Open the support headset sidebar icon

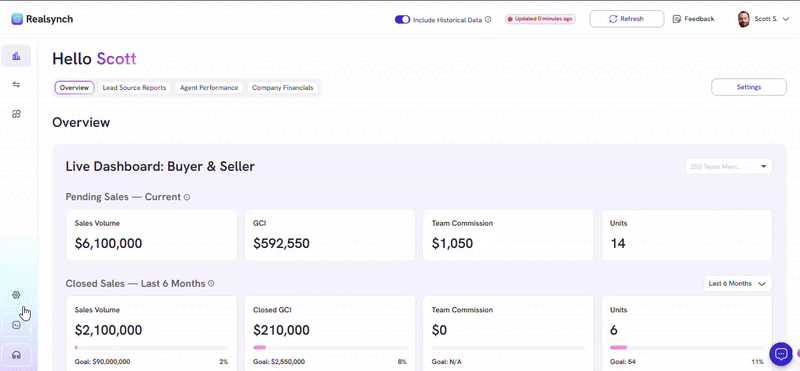[x=16, y=355]
